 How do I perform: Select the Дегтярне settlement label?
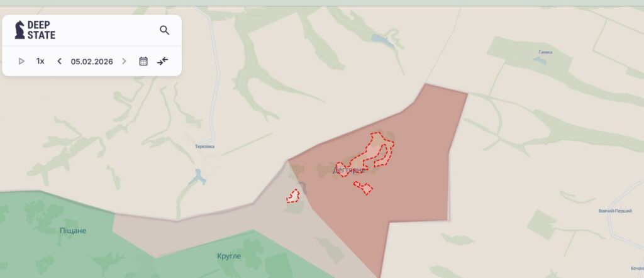coord(348,170)
